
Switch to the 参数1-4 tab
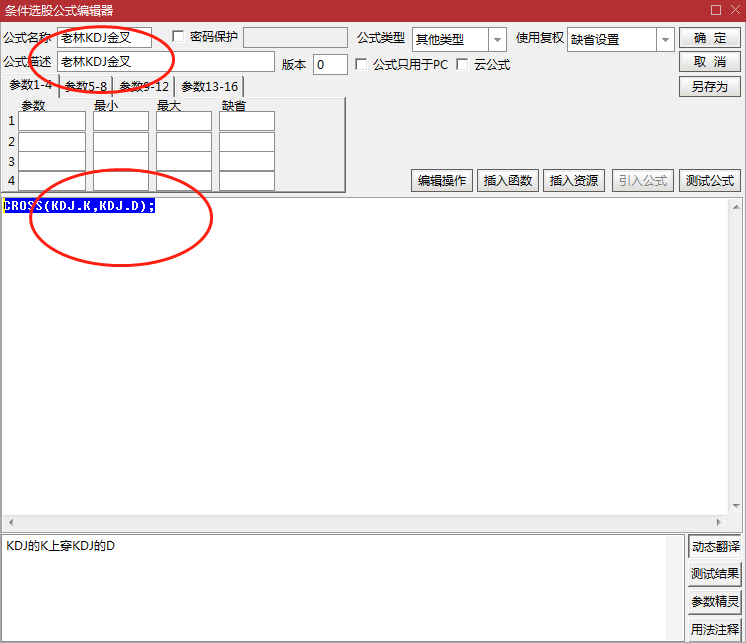point(31,86)
